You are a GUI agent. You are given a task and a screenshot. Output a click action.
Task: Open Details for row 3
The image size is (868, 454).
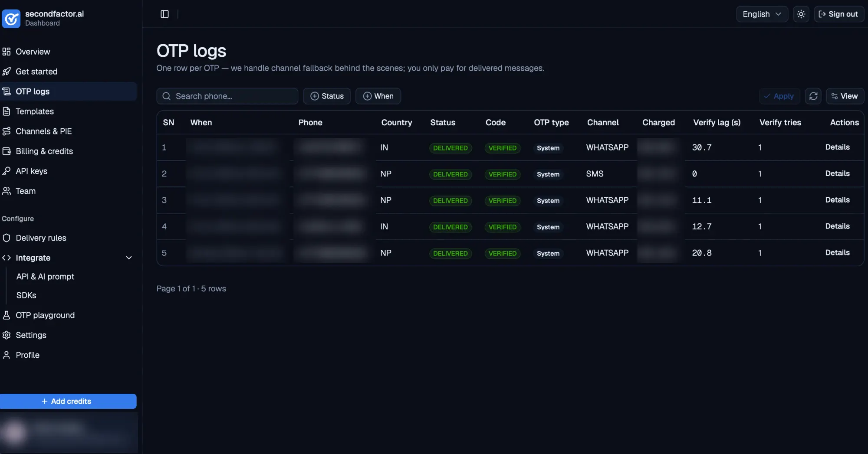[837, 200]
